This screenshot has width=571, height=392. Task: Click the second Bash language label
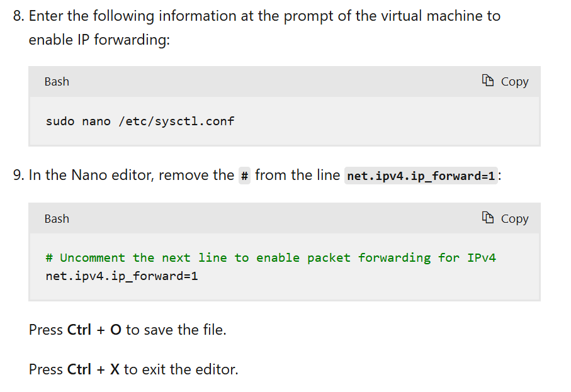(x=57, y=219)
